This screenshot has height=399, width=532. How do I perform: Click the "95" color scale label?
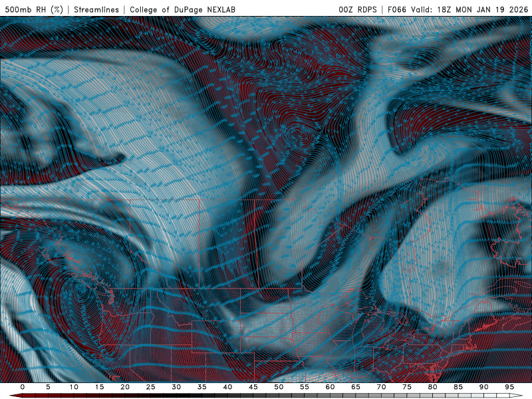(509, 387)
